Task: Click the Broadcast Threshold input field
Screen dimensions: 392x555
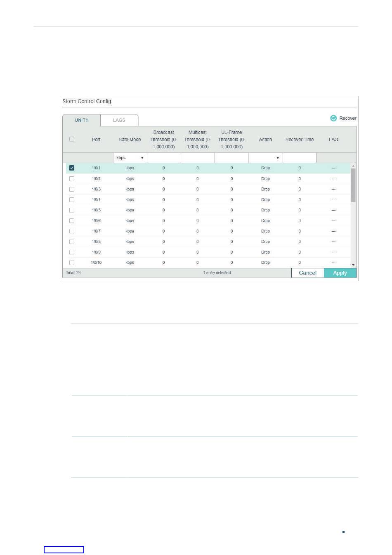Action: pyautogui.click(x=164, y=158)
